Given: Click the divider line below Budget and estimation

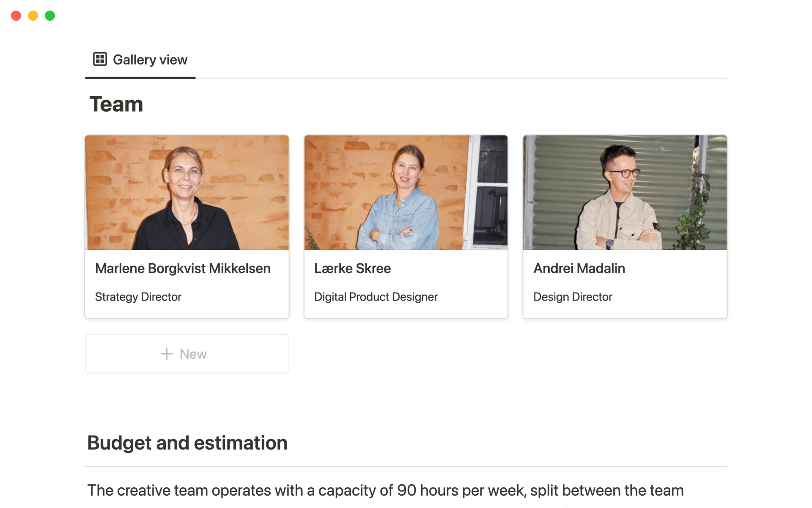Looking at the screenshot, I should tap(406, 467).
